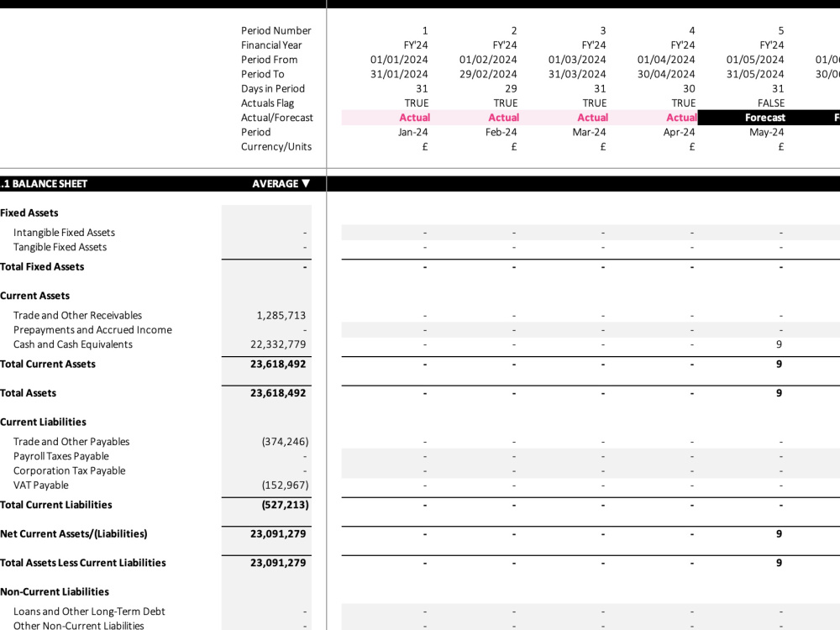Select the Trade and Other Receivables average 1,285,713

[x=281, y=316]
